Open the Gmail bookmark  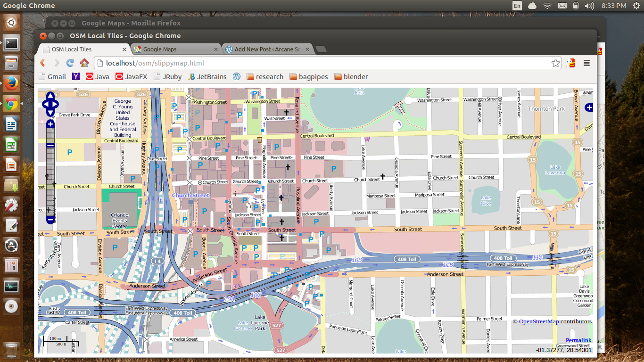click(x=52, y=77)
